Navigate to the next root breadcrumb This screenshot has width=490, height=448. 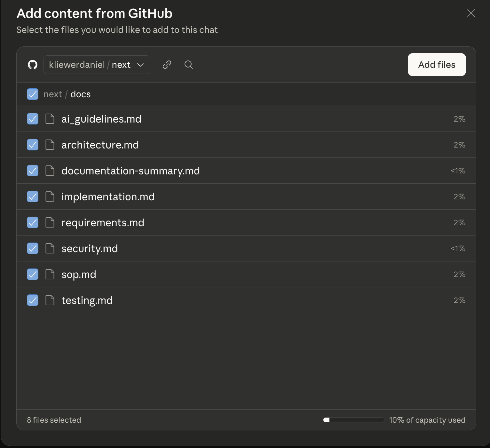click(53, 94)
